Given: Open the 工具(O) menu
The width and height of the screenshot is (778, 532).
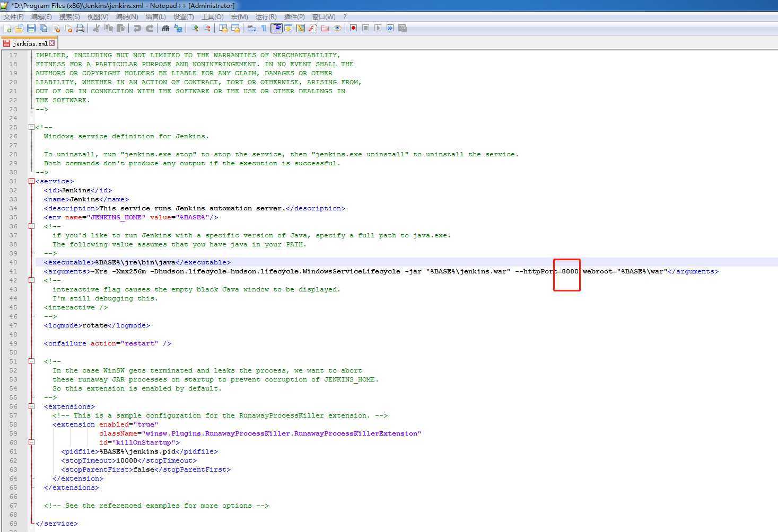Looking at the screenshot, I should [212, 17].
